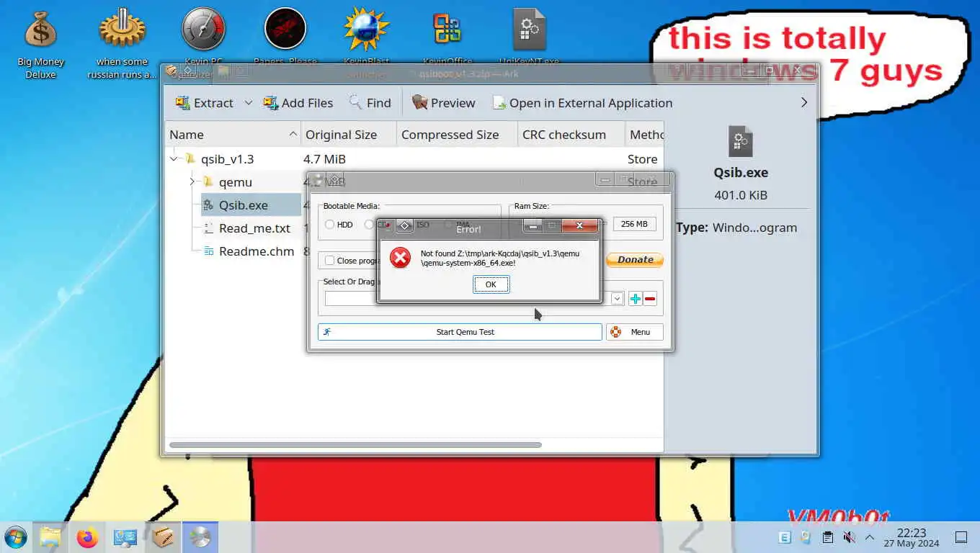Click the 256 MB RAM size field
980x553 pixels.
click(635, 224)
